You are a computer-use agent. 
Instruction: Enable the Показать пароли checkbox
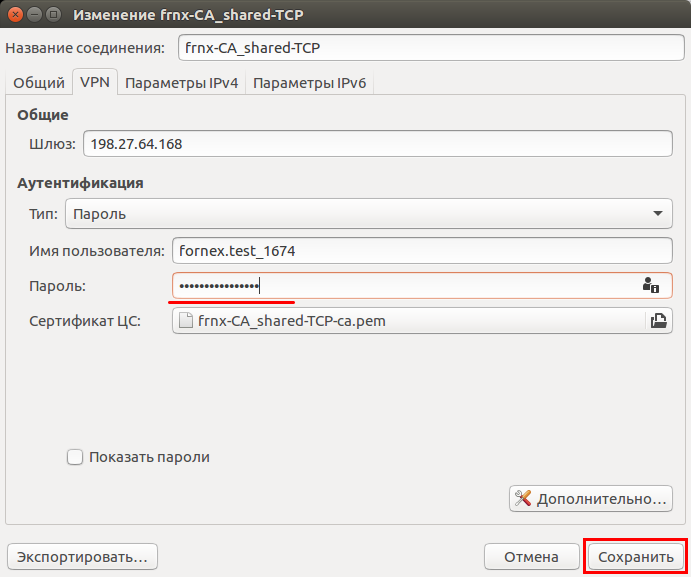[x=75, y=457]
